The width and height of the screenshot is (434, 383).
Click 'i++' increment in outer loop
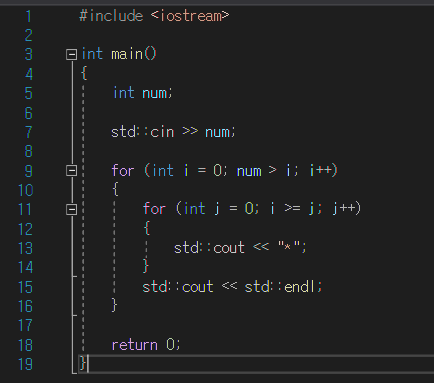(x=321, y=170)
